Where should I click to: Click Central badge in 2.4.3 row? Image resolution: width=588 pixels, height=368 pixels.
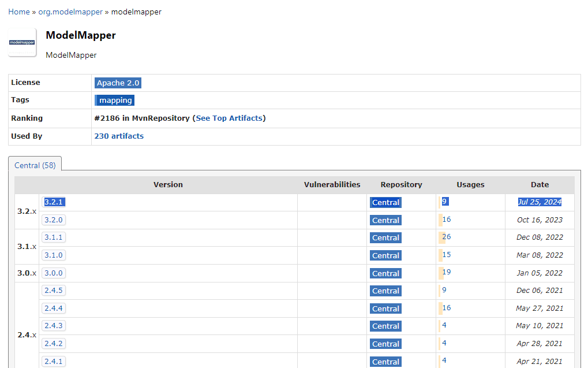pos(385,326)
